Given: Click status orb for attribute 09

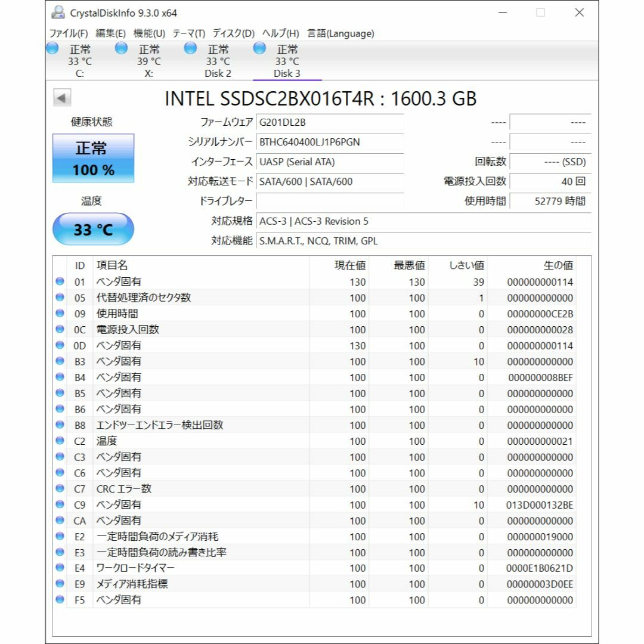Looking at the screenshot, I should point(60,314).
